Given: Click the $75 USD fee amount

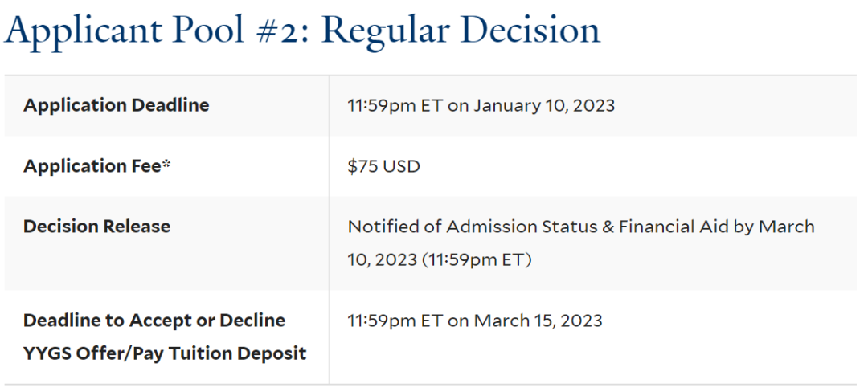Looking at the screenshot, I should [x=383, y=165].
